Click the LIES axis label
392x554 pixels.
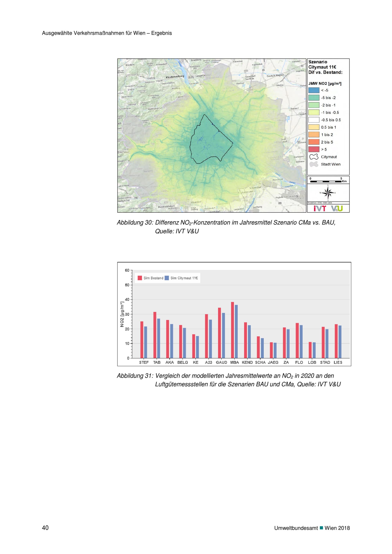coord(338,363)
